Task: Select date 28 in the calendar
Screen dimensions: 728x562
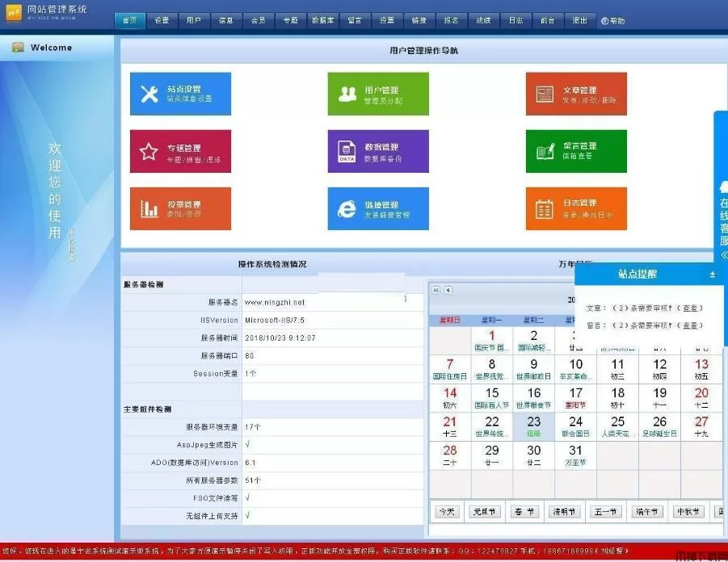Action: pos(450,455)
